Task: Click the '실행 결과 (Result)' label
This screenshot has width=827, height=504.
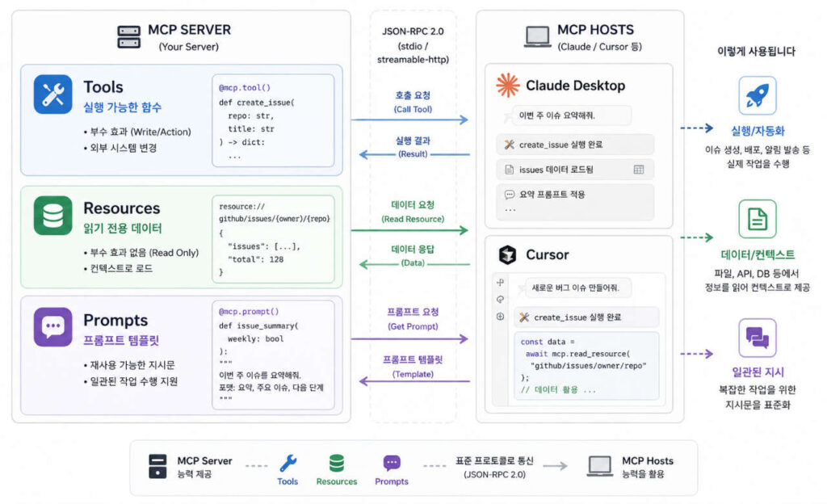Action: pos(413,147)
